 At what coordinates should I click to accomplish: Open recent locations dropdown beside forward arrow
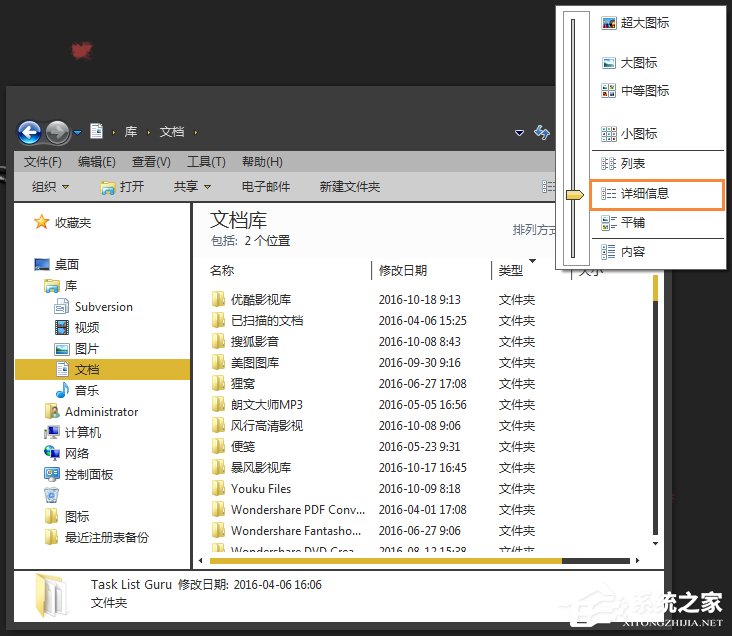pyautogui.click(x=77, y=133)
